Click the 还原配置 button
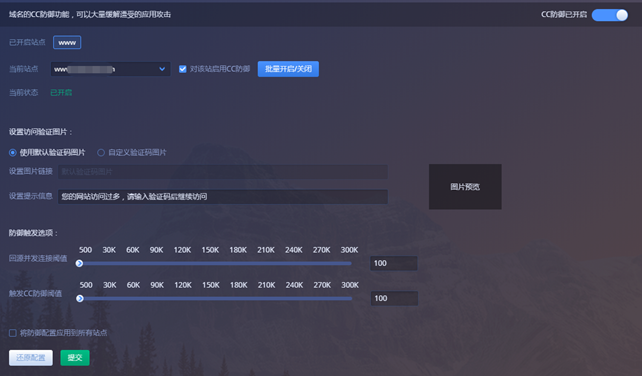Viewport: 642px width, 376px height. (x=31, y=358)
